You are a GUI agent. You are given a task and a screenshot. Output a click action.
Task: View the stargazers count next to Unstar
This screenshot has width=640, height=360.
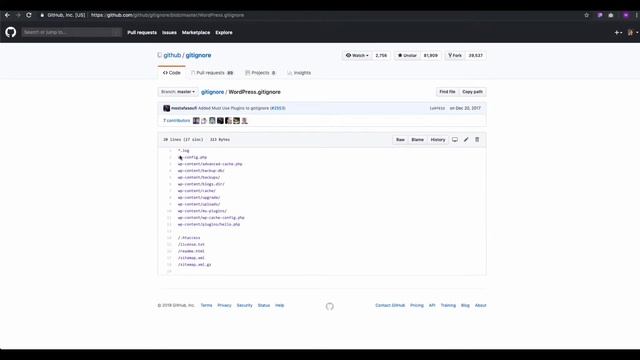(x=431, y=56)
